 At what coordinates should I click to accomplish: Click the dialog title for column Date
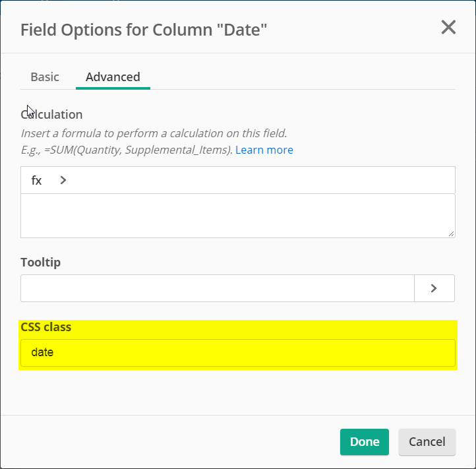[x=144, y=30]
